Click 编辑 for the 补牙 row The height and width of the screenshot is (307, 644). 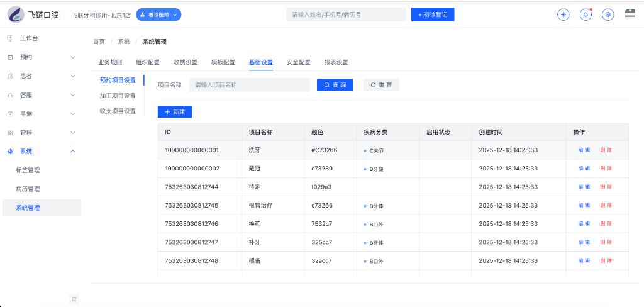pos(584,242)
